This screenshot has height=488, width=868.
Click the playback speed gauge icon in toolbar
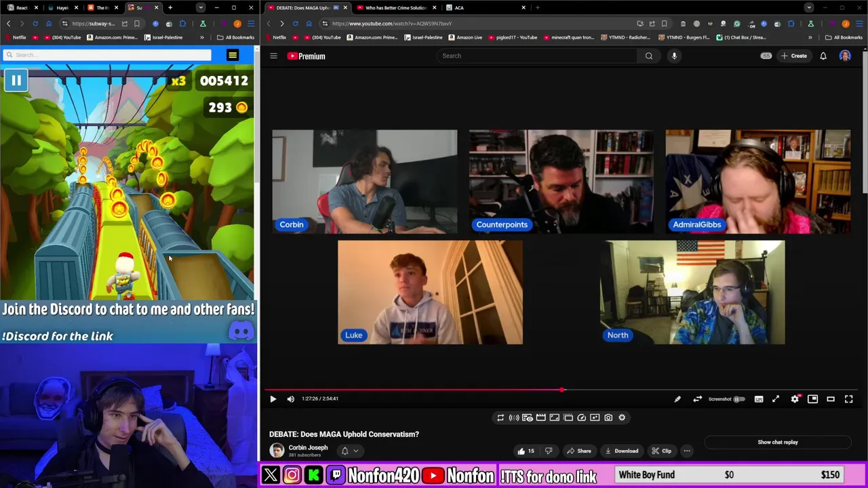(x=581, y=418)
